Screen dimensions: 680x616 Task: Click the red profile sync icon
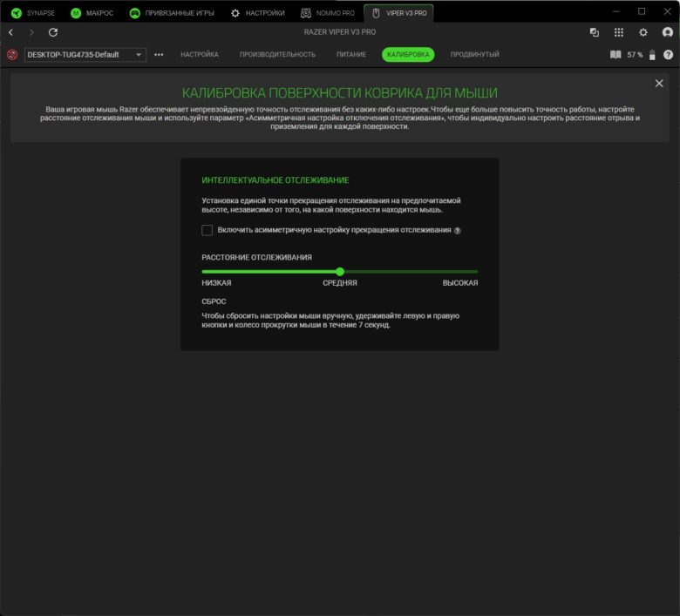(x=12, y=55)
